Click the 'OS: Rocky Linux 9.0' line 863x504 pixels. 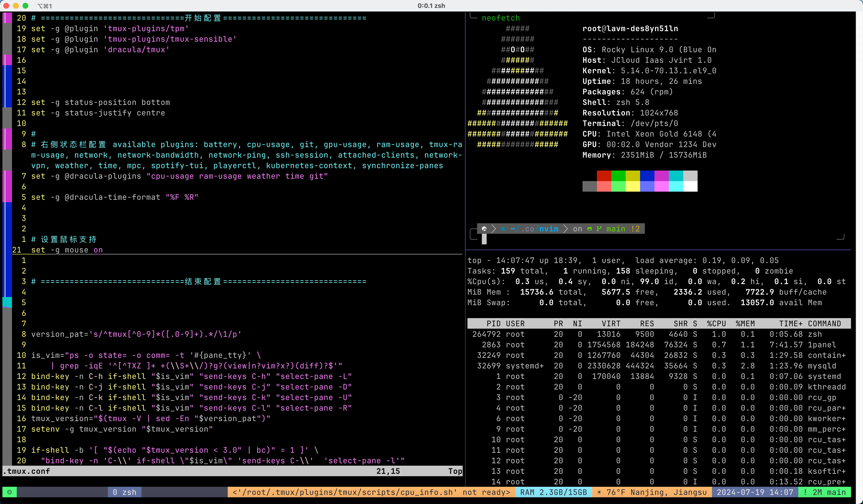pos(649,50)
